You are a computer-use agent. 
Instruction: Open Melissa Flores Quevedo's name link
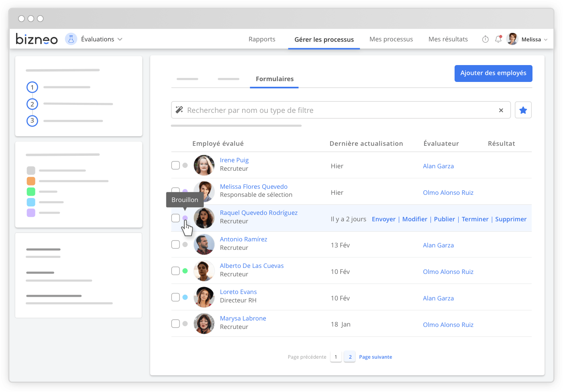254,186
